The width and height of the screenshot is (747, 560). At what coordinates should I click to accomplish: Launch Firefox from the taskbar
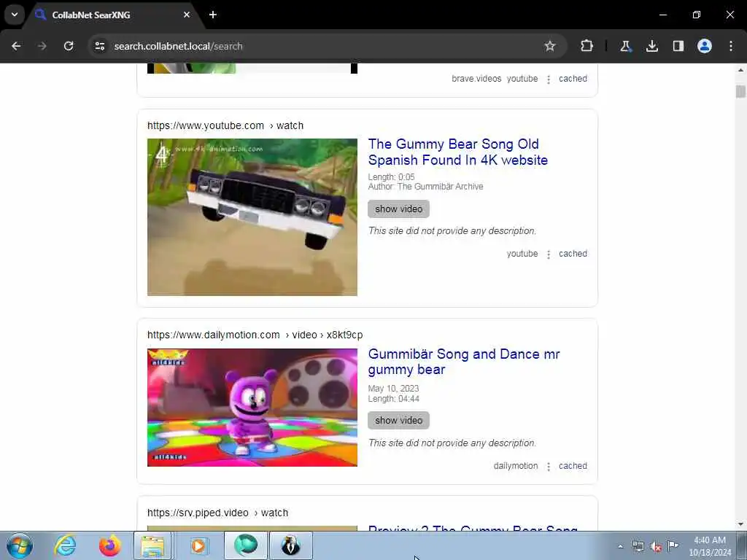(x=109, y=545)
